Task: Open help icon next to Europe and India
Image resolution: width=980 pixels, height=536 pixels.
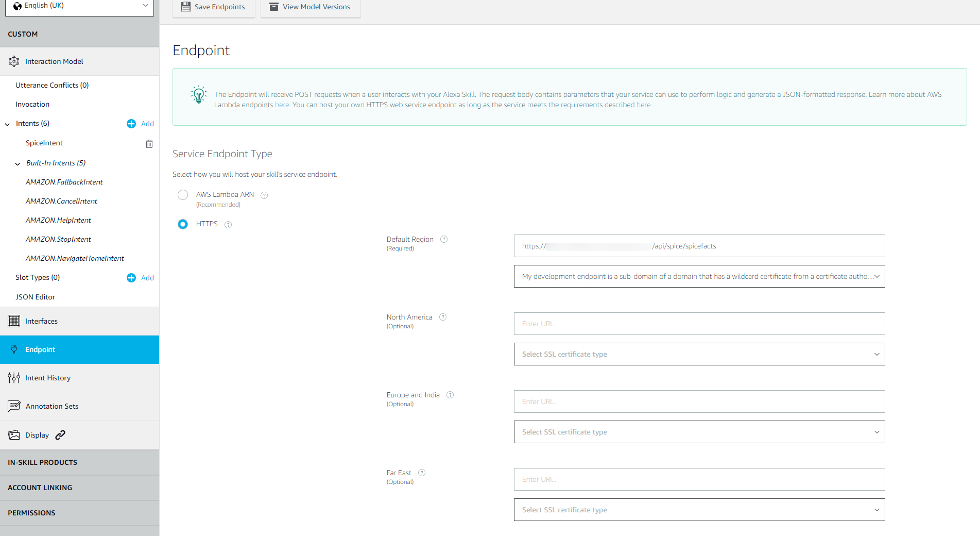Action: [x=450, y=395]
